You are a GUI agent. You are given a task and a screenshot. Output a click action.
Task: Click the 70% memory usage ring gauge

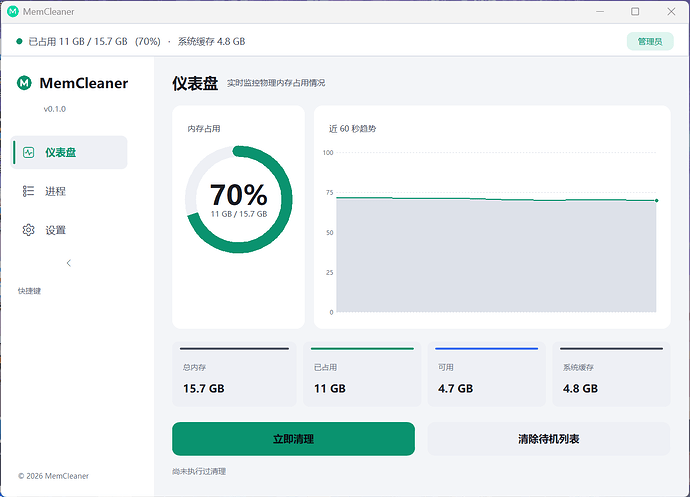pos(239,199)
